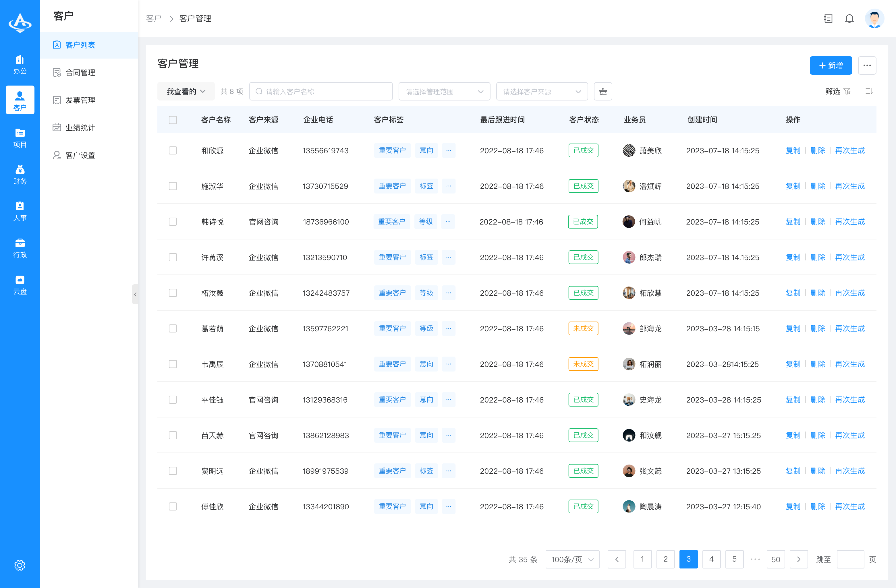
Task: Open the log notebook icon in top bar
Action: [x=828, y=18]
